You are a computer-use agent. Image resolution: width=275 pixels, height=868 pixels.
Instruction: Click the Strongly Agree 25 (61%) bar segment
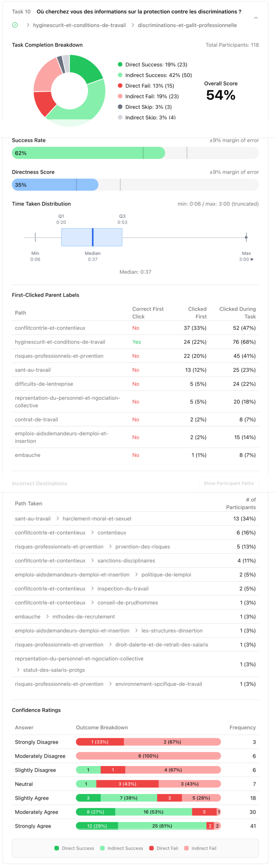point(162,826)
